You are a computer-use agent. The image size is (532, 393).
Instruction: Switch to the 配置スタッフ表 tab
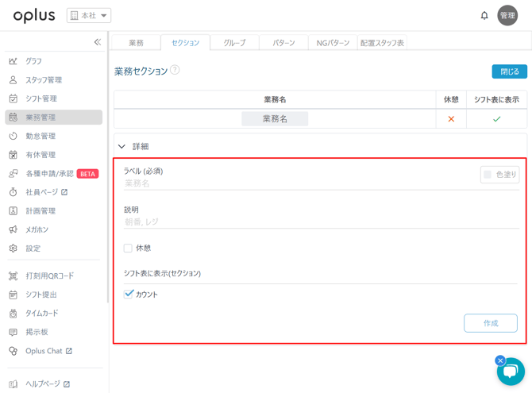(382, 43)
